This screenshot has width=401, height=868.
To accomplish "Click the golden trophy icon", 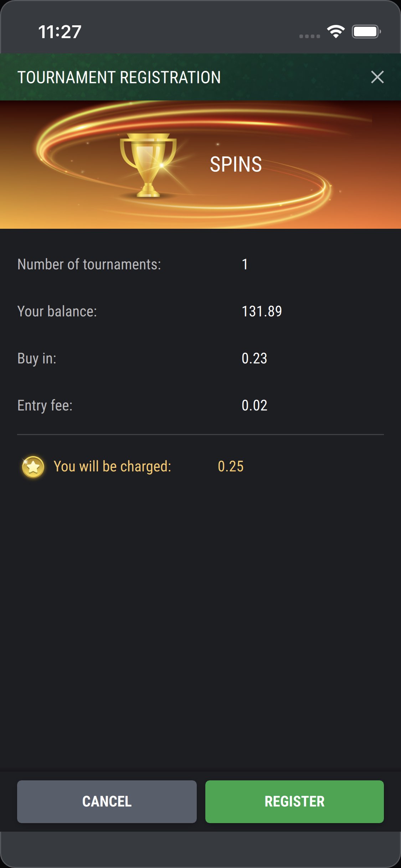I will (148, 165).
